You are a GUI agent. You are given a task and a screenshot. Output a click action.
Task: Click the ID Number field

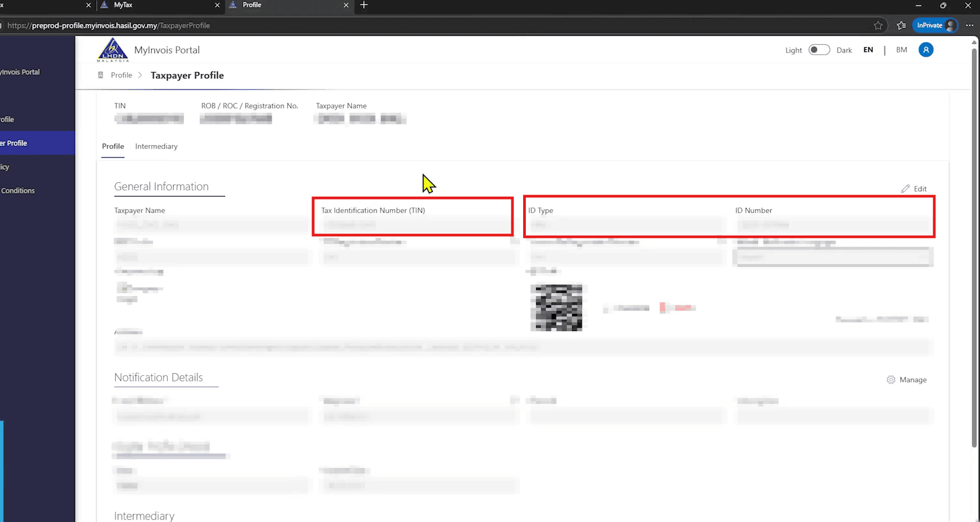pyautogui.click(x=833, y=225)
